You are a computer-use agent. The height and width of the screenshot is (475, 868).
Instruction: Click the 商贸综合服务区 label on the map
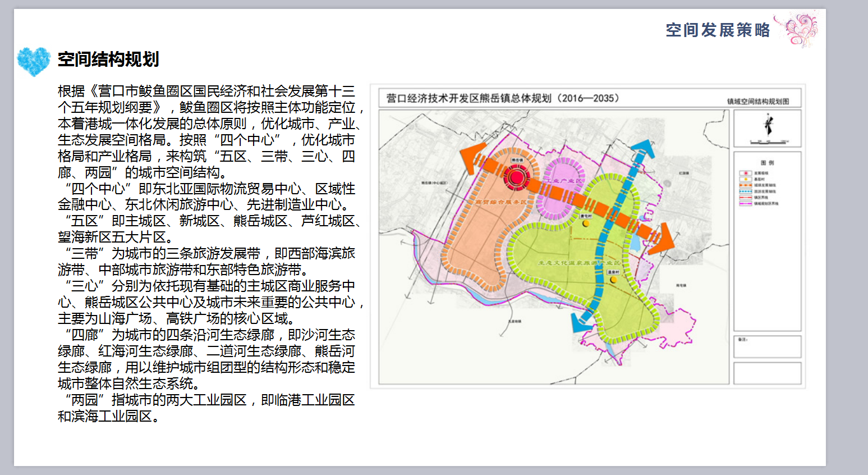502,202
